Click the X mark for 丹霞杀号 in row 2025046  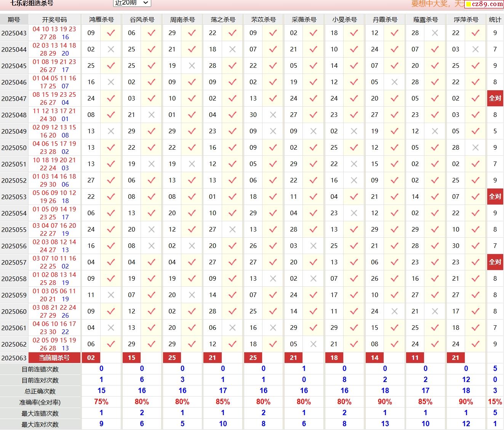(395, 82)
